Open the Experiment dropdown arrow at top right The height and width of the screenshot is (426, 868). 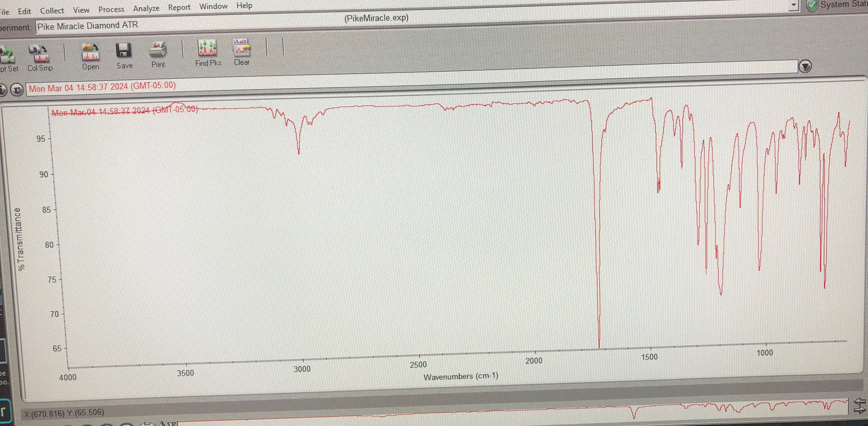pos(794,5)
